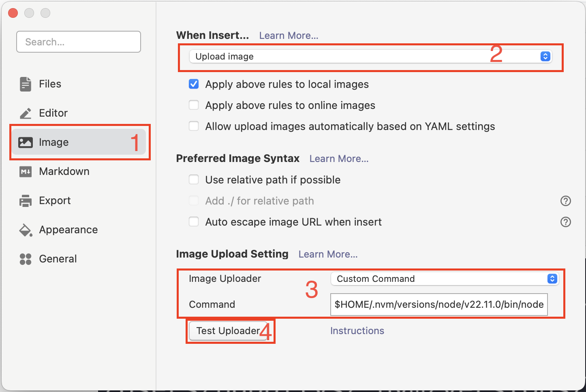Enable Apply above rules to online images
586x392 pixels.
pos(194,105)
